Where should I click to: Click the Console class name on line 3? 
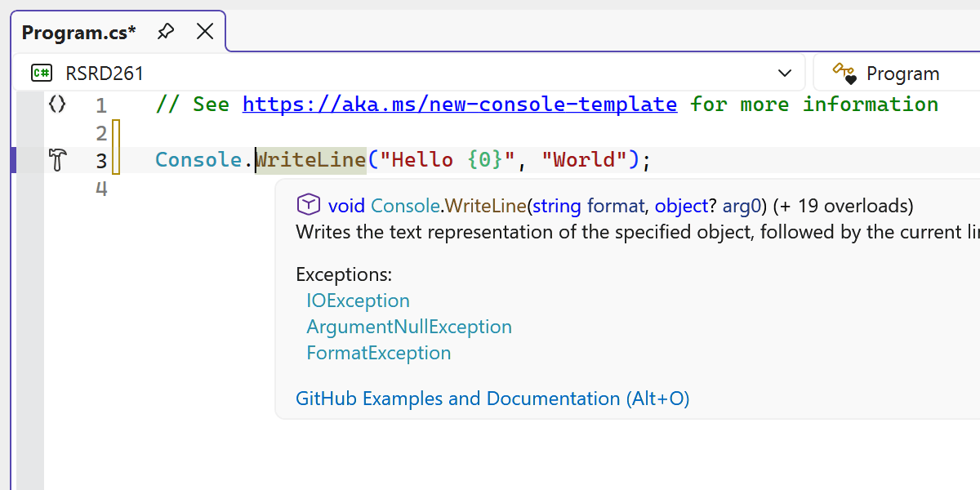[x=200, y=159]
